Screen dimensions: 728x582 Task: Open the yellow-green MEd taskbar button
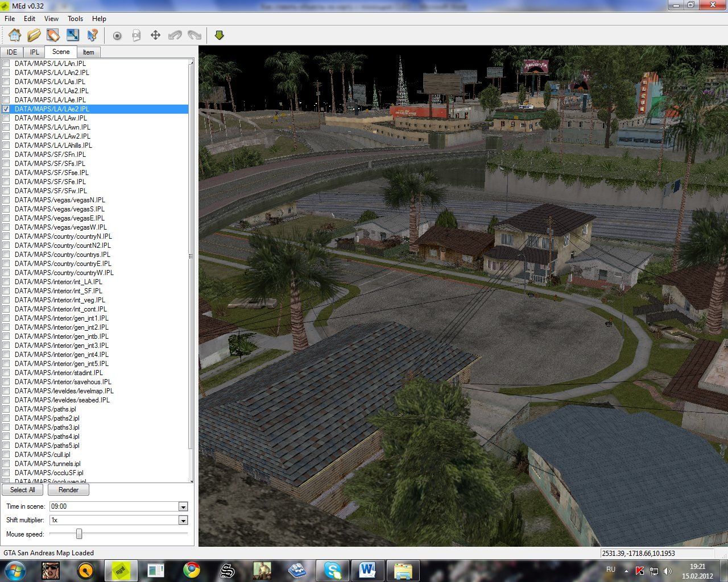[x=121, y=570]
